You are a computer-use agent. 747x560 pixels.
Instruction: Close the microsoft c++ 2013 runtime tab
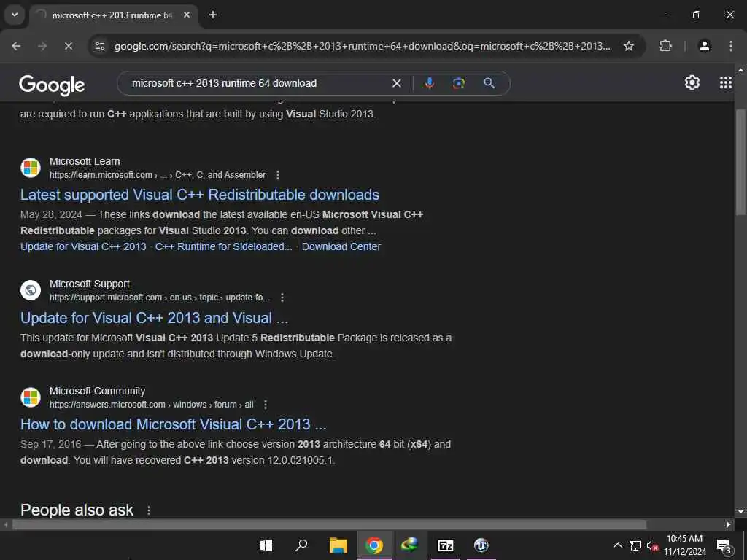coord(187,15)
